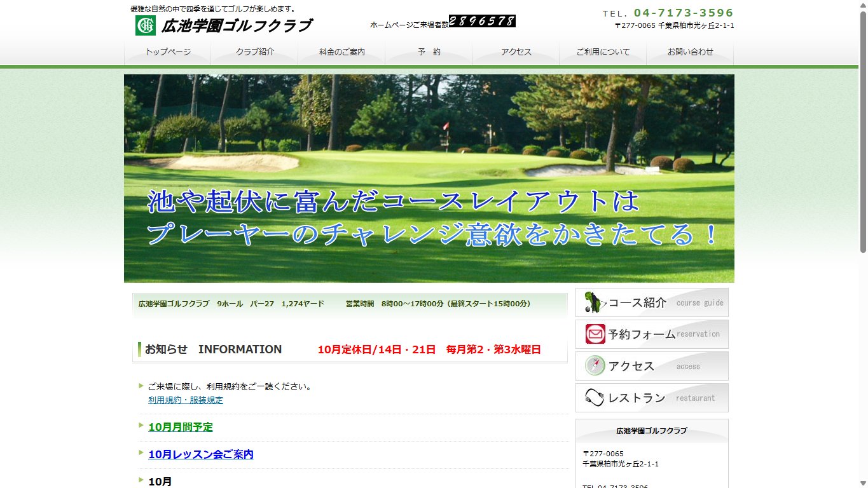Click the red envelope icon for 予約フォーム

tap(595, 334)
